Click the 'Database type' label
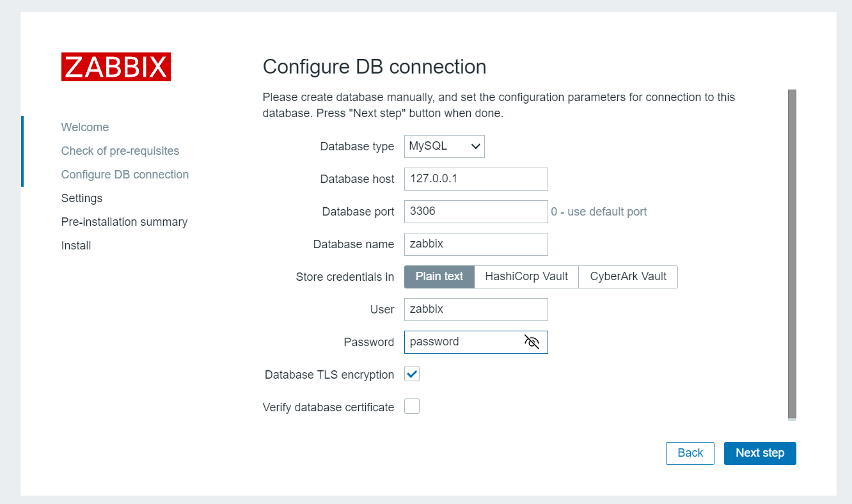 point(357,146)
